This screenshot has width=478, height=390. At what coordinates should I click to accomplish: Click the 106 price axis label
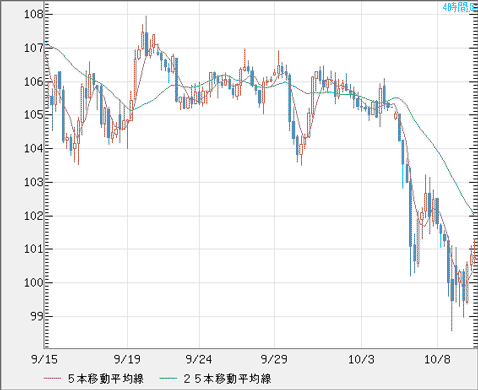pos(33,82)
